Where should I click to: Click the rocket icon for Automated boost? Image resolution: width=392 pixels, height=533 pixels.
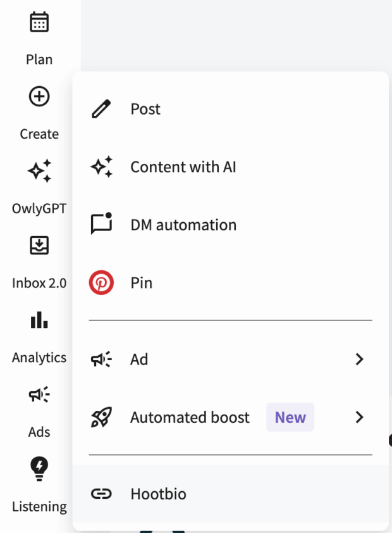tap(101, 417)
